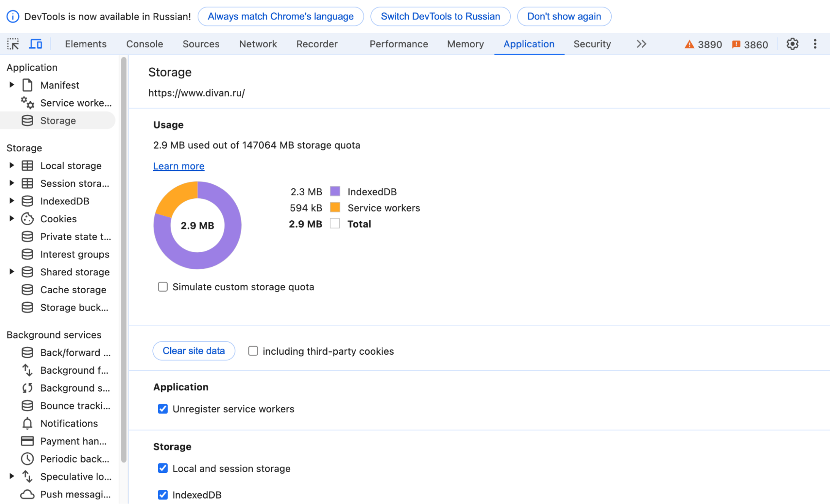This screenshot has width=830, height=504.
Task: Click the Back/forward cache database icon
Action: click(27, 353)
